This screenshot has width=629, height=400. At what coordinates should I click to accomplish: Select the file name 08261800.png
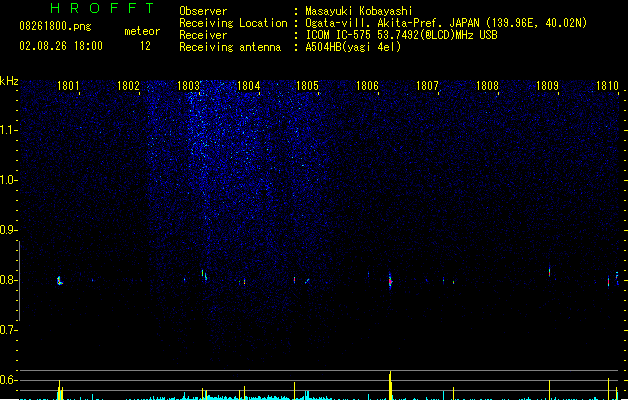[x=55, y=26]
